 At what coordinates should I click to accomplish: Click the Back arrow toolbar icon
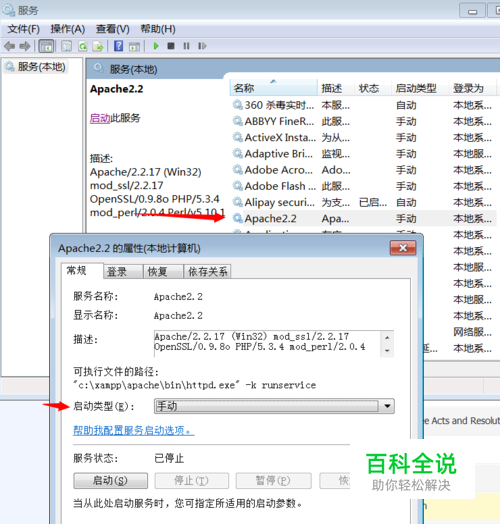pos(9,46)
